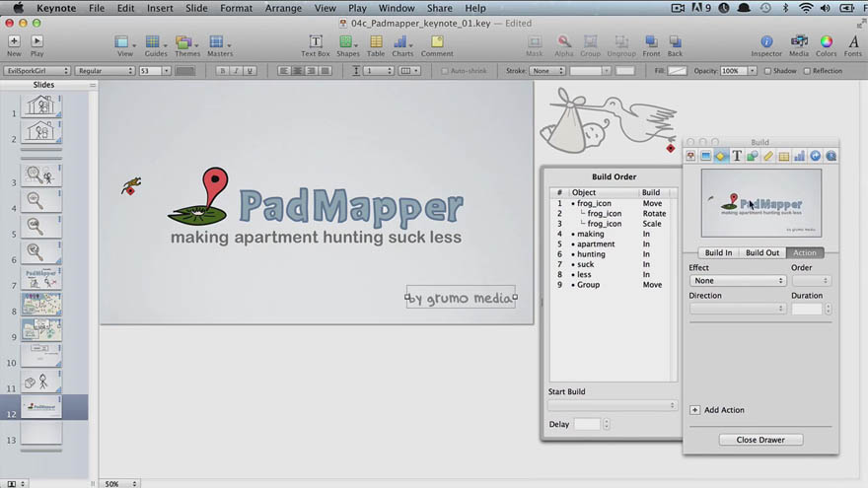Switch to the Text inspector icon
The width and height of the screenshot is (868, 488).
[x=737, y=157]
